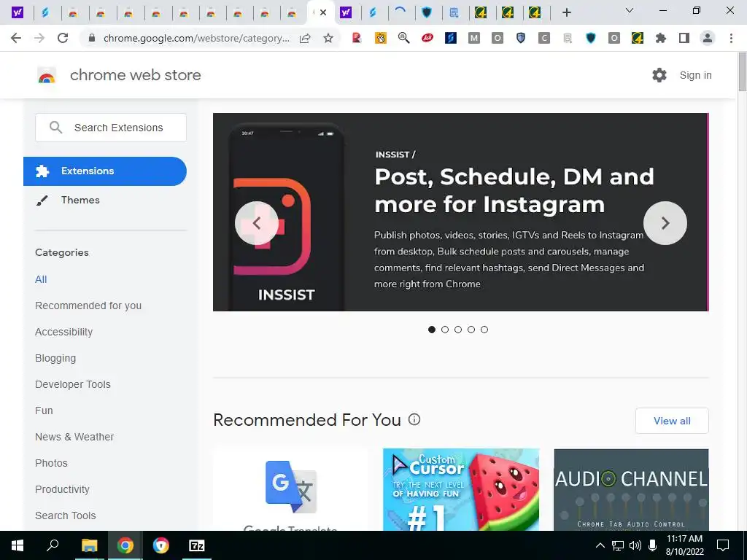Screen dimensions: 747x560
Task: Show hidden system tray icons
Action: [x=600, y=545]
